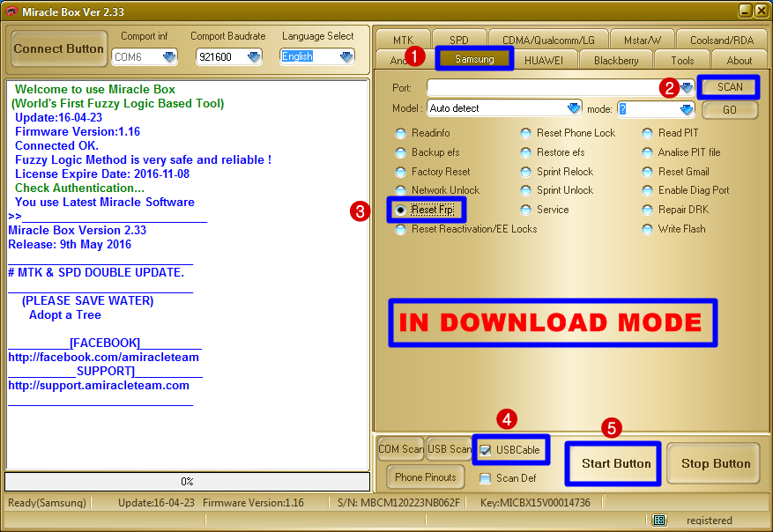Select the Enable Diag Port option
Image resolution: width=773 pixels, height=532 pixels.
(647, 190)
